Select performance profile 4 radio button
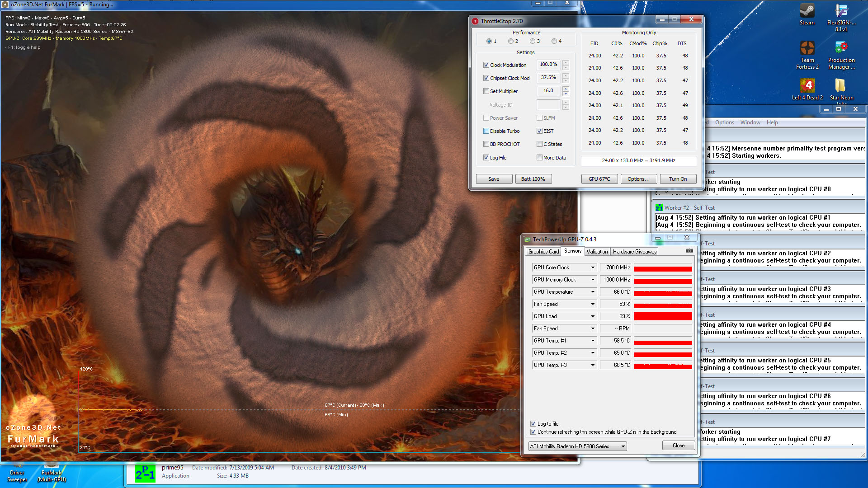Viewport: 868px width, 488px height. click(x=554, y=41)
